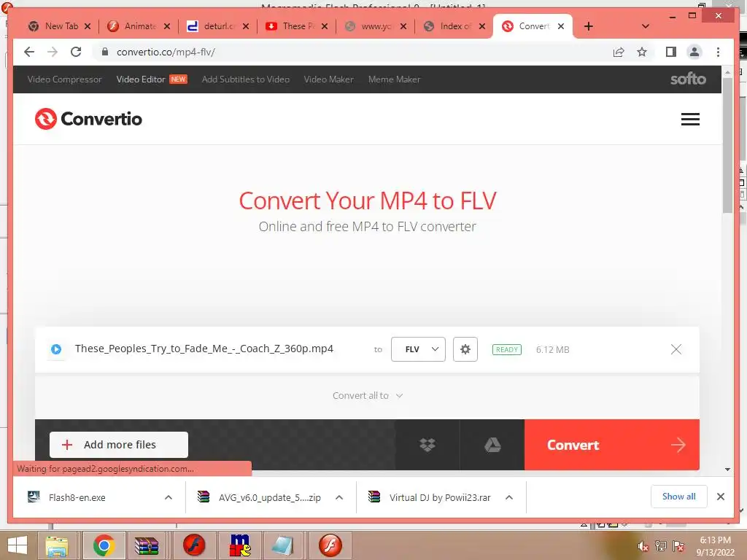Click the muted volume tray icon
Image resolution: width=747 pixels, height=560 pixels.
[x=643, y=546]
